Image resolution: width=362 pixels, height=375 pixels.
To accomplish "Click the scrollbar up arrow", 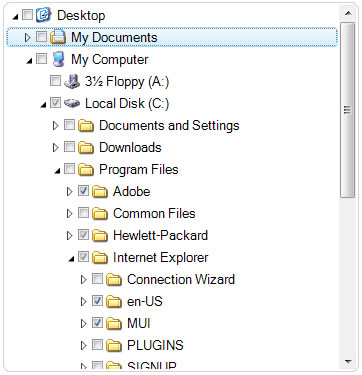I will pyautogui.click(x=348, y=13).
